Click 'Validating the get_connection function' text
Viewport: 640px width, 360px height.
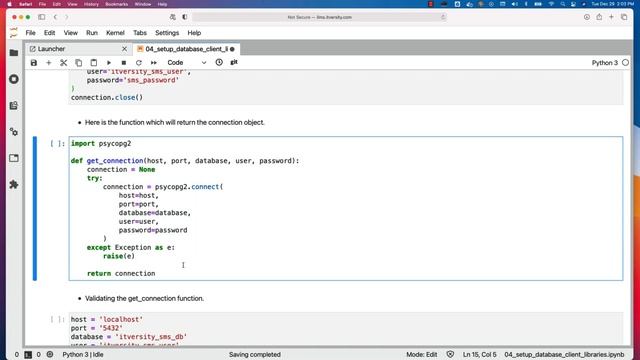point(144,298)
